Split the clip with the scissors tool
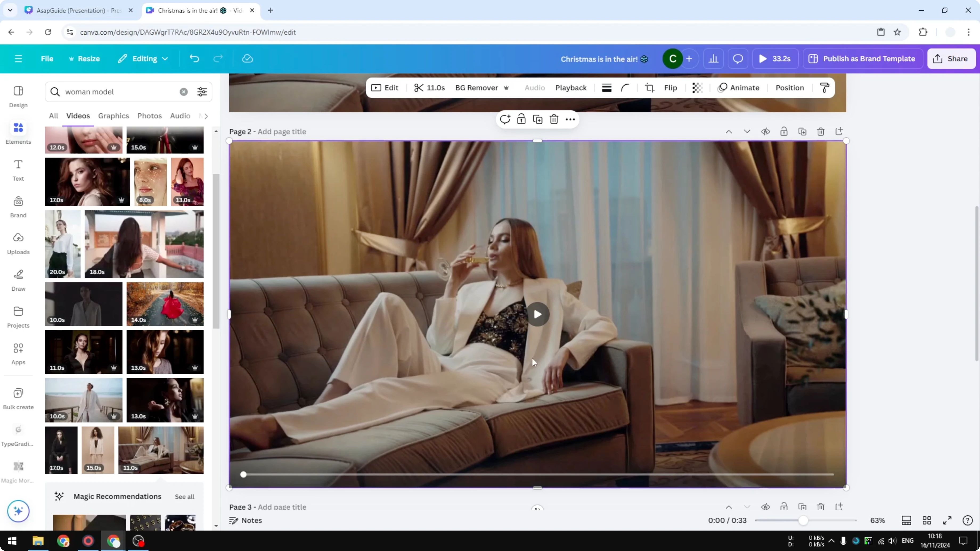Image resolution: width=980 pixels, height=551 pixels. 419,88
